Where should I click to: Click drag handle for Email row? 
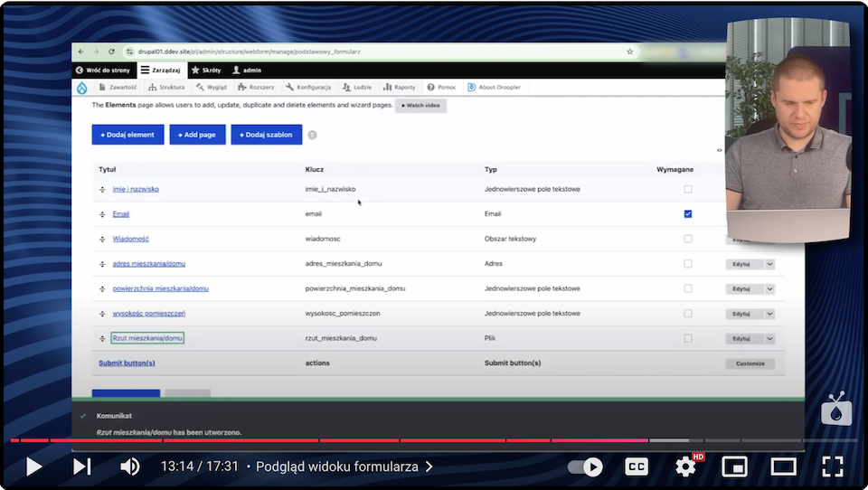[102, 214]
